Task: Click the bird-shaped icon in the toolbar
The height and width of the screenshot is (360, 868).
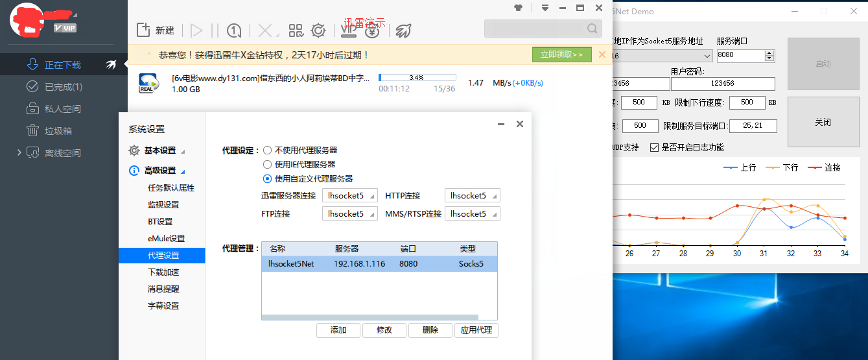Action: tap(403, 30)
